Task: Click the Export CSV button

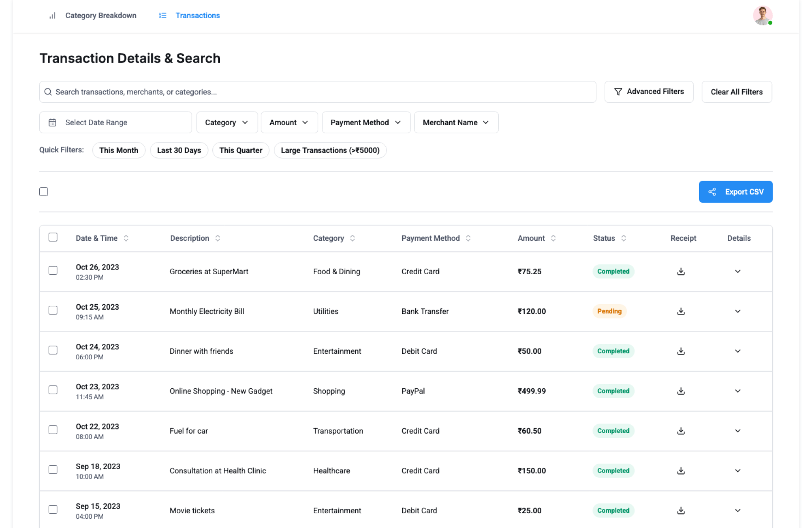Action: [x=735, y=192]
